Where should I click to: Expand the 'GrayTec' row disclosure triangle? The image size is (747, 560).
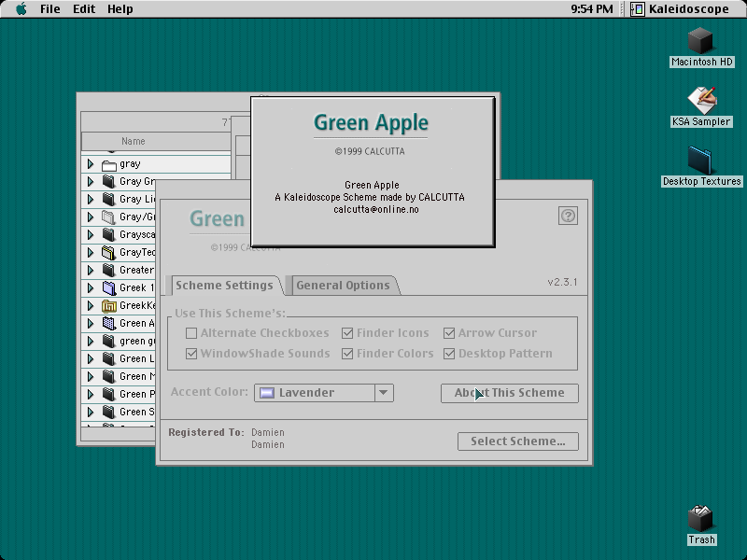(x=91, y=252)
